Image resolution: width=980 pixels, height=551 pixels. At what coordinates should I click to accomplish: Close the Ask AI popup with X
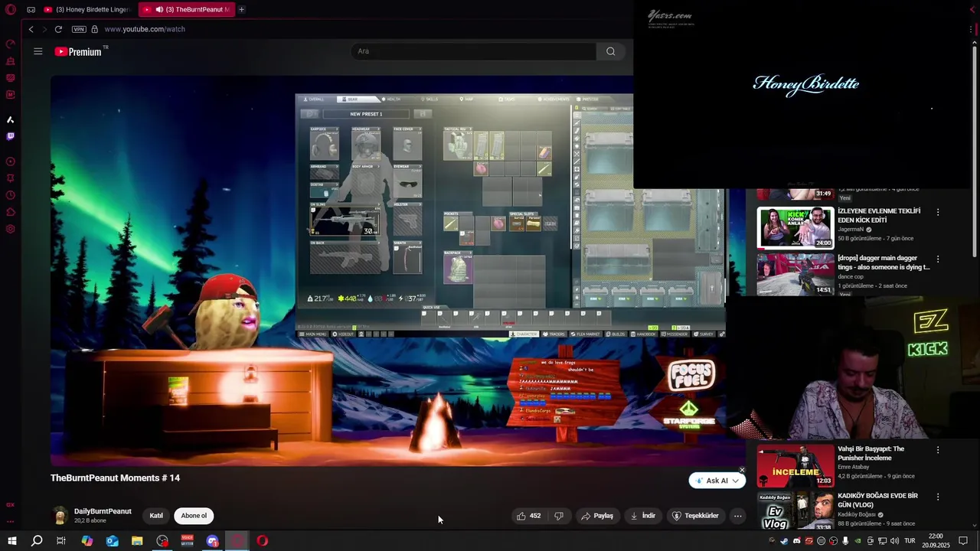point(742,470)
